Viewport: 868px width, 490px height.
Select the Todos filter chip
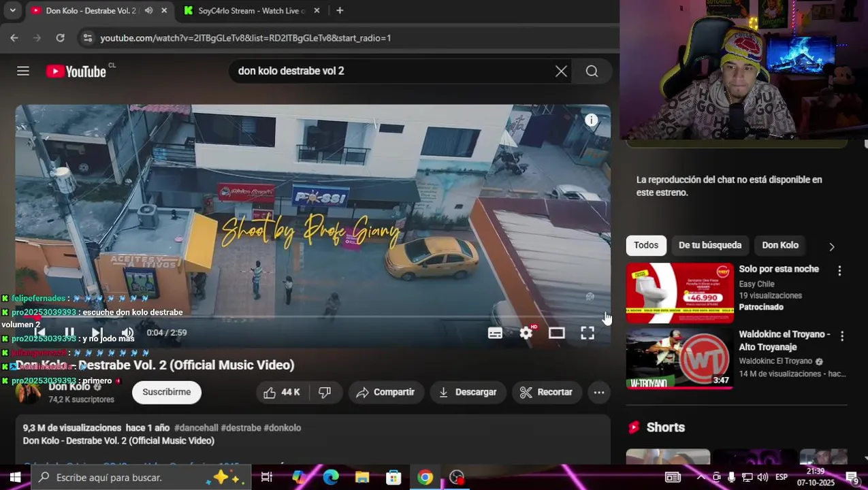coord(646,245)
